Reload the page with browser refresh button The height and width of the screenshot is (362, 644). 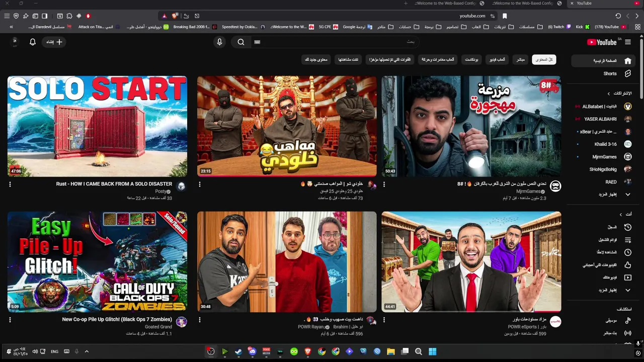click(618, 16)
